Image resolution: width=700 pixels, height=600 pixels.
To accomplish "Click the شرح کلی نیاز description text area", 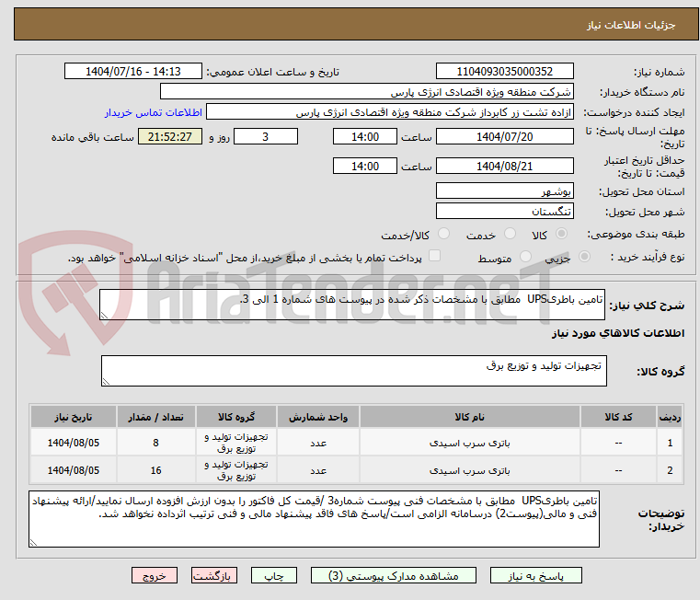I will pyautogui.click(x=352, y=306).
